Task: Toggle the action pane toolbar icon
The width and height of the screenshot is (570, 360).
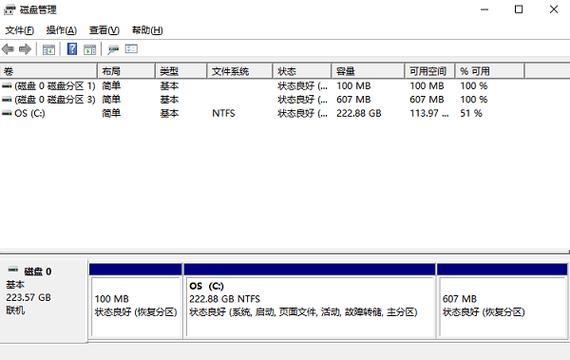Action: (90, 49)
